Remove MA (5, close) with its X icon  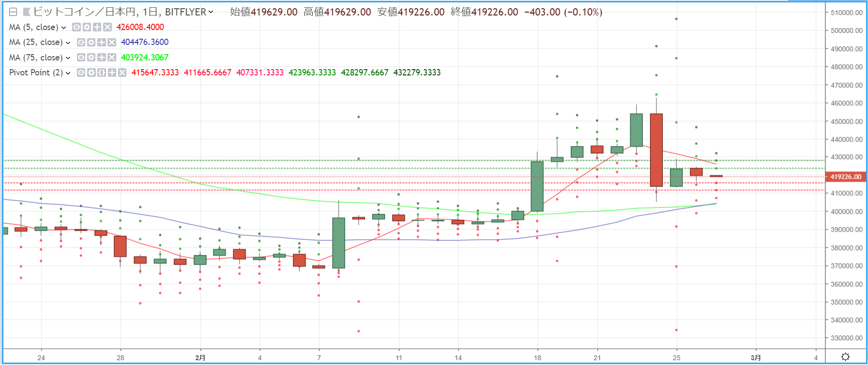pos(107,27)
